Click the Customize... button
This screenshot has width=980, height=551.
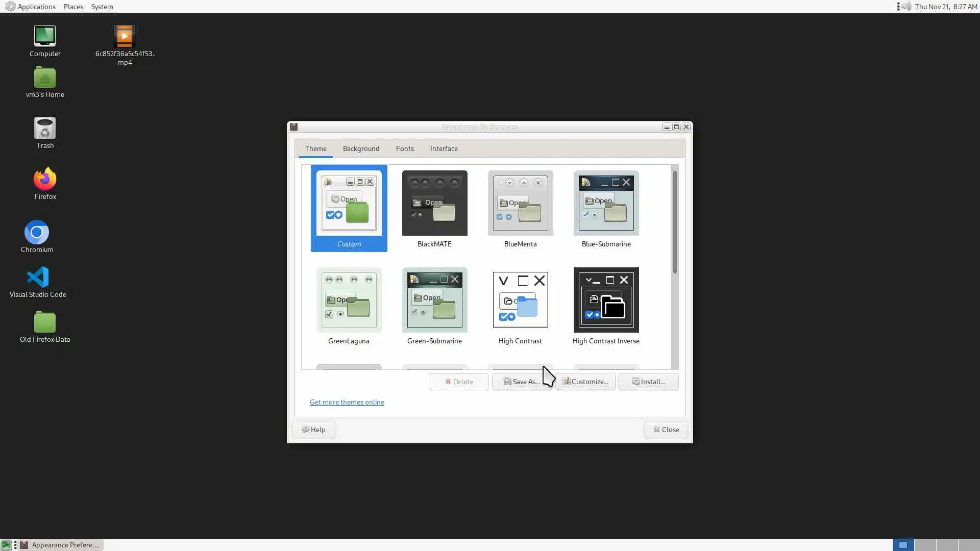click(x=585, y=382)
